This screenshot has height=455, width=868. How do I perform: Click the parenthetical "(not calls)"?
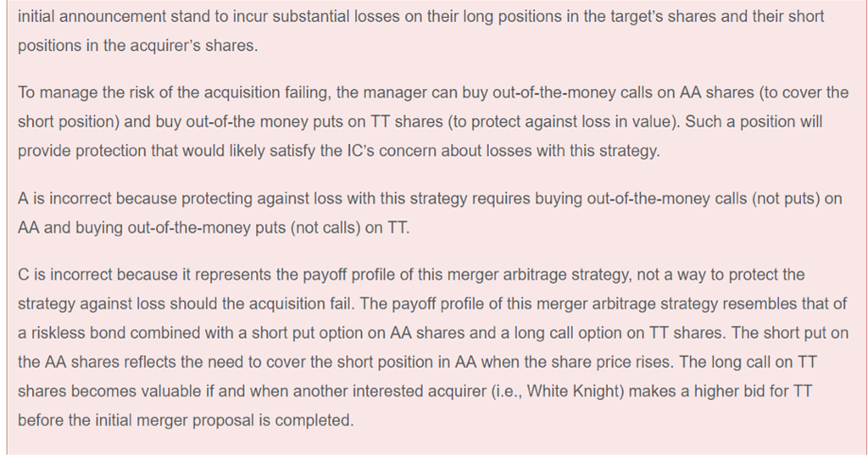(x=314, y=228)
